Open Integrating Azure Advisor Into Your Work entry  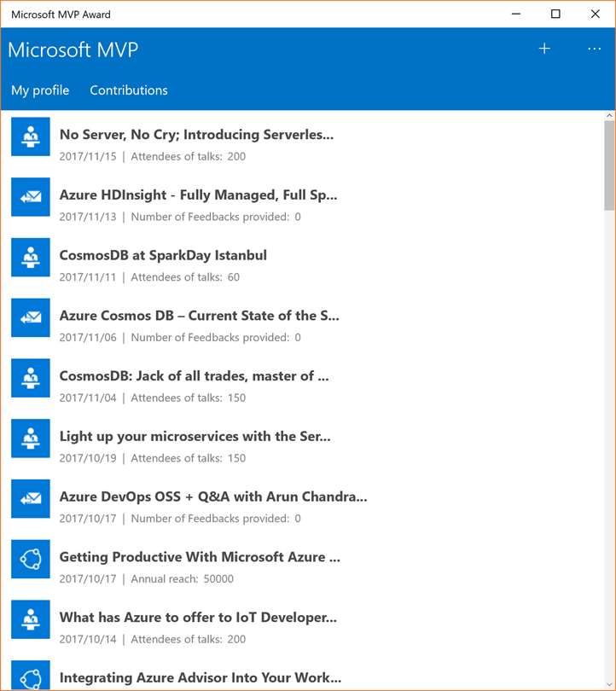coord(200,677)
